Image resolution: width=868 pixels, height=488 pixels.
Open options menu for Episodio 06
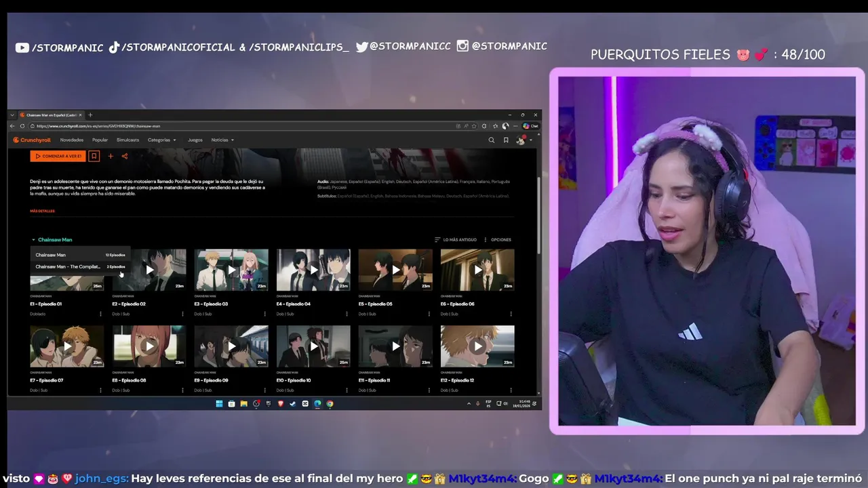coord(511,314)
